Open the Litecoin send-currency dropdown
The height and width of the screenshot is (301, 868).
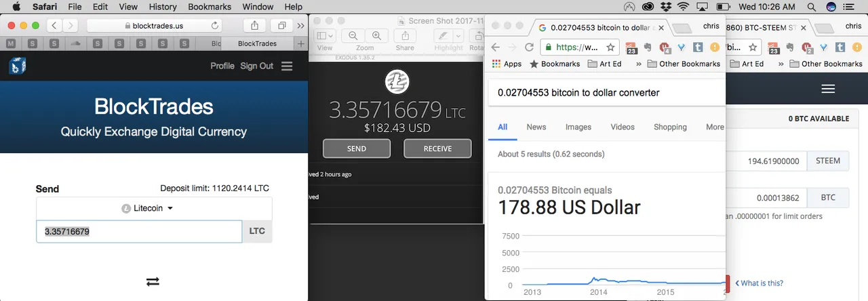point(155,208)
